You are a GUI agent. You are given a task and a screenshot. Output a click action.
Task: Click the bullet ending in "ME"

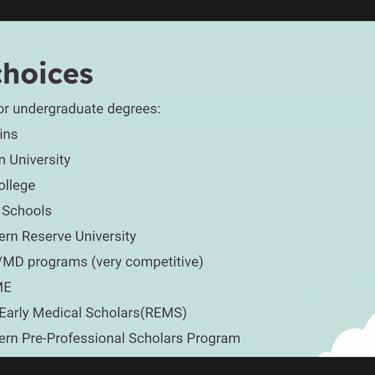click(6, 287)
